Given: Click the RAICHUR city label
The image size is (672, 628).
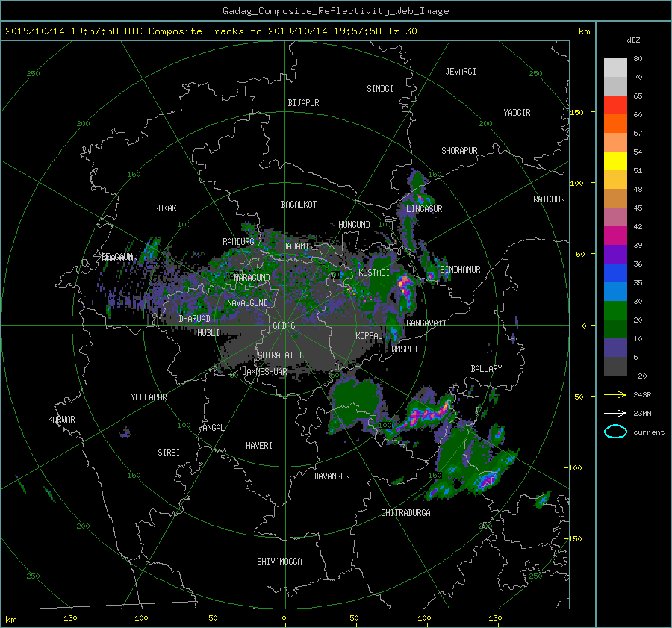Looking at the screenshot, I should click(549, 199).
